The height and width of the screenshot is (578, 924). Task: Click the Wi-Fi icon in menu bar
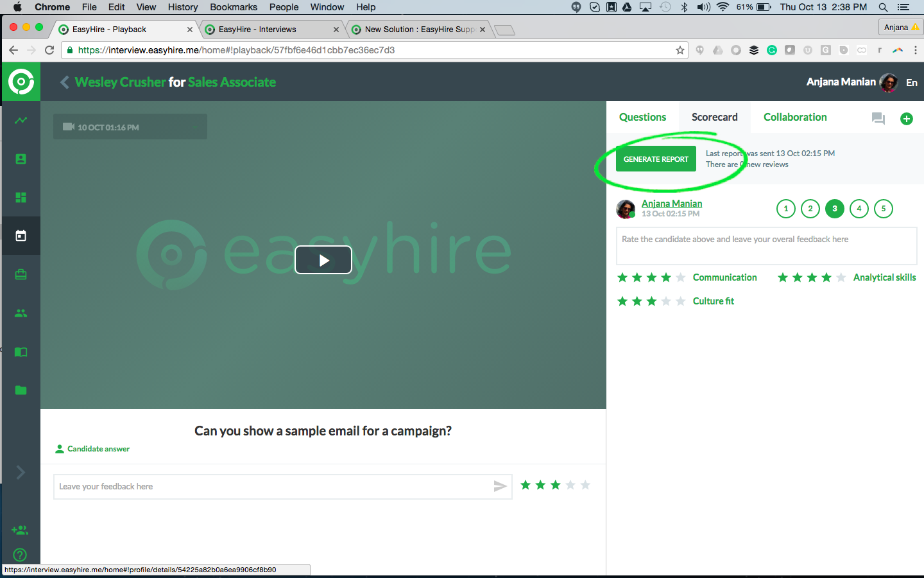[723, 7]
